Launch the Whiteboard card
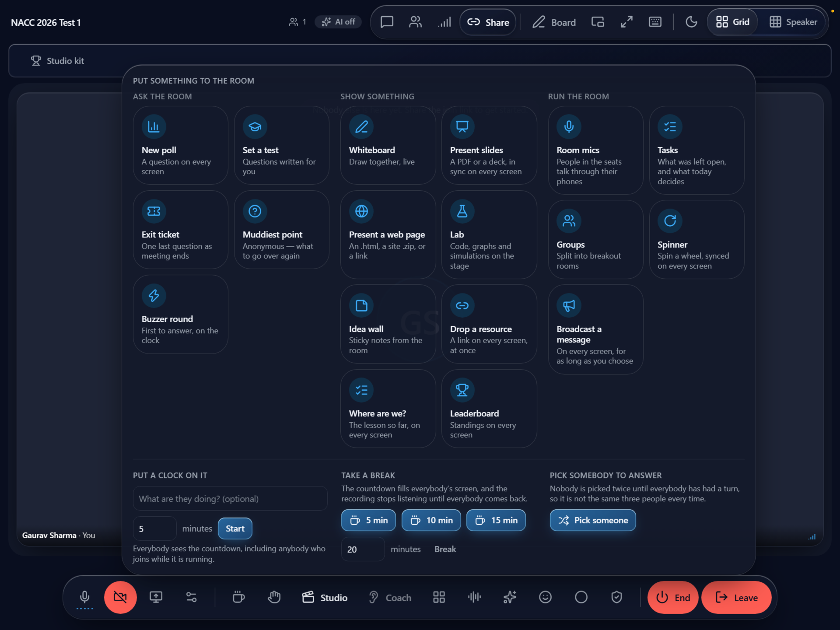The width and height of the screenshot is (840, 630). [388, 145]
